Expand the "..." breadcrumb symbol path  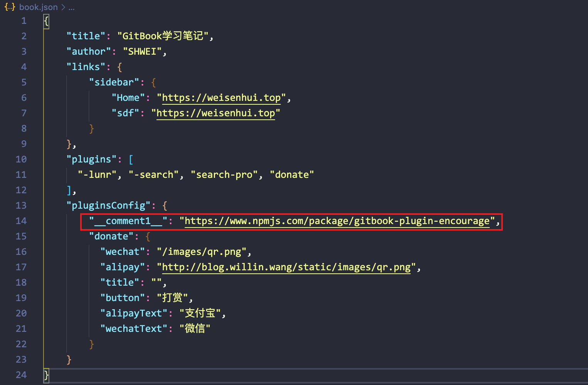(x=72, y=7)
